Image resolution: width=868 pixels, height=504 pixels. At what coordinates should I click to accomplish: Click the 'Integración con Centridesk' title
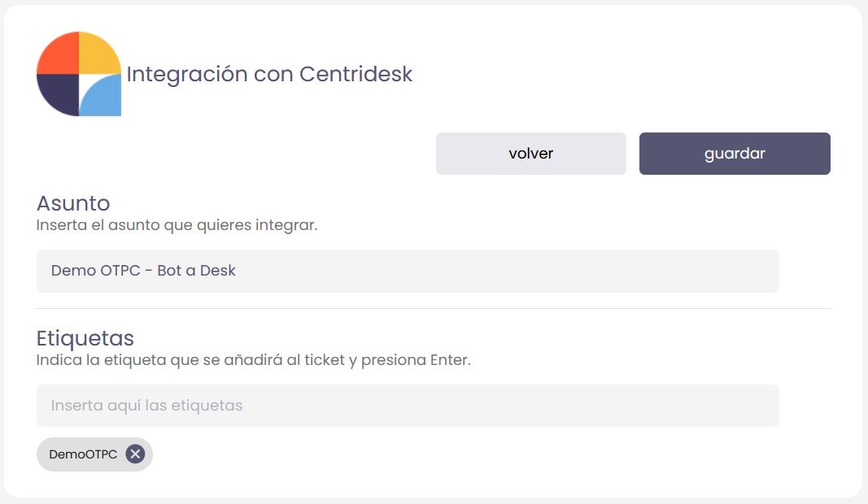point(269,74)
